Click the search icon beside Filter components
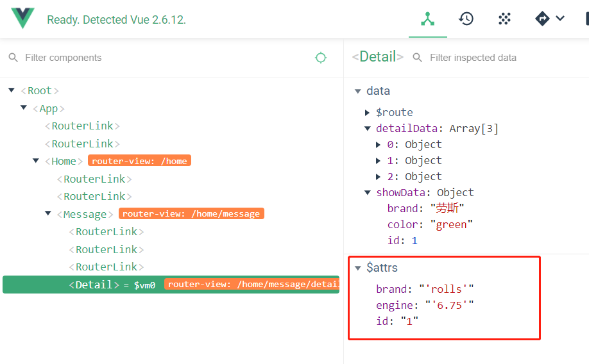Image resolution: width=589 pixels, height=364 pixels. tap(13, 58)
